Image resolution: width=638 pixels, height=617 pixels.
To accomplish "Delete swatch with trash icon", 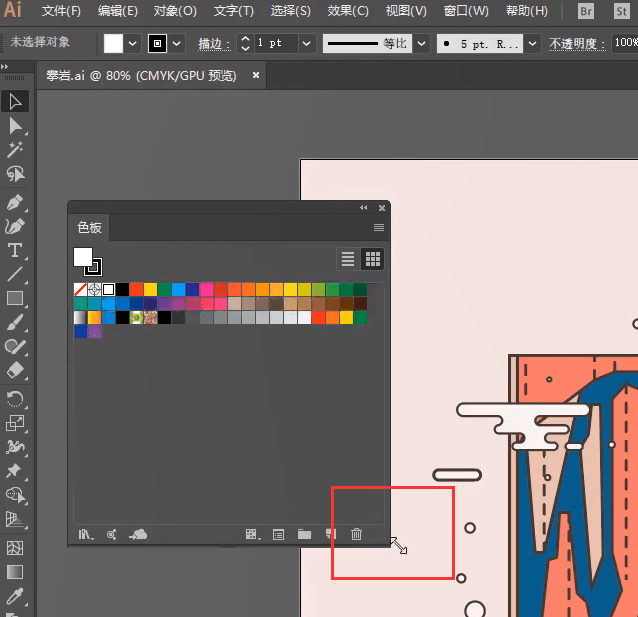I will [x=356, y=534].
